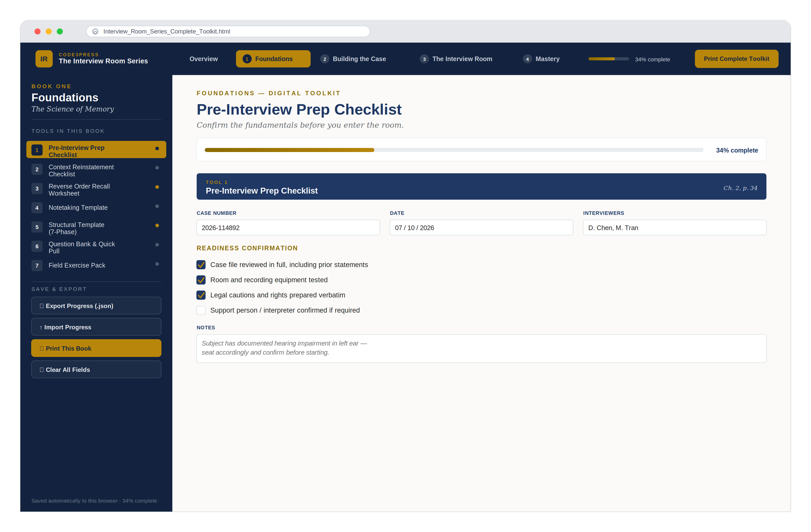Click status dot beside Notetaking Template
The width and height of the screenshot is (811, 532).
(x=157, y=206)
